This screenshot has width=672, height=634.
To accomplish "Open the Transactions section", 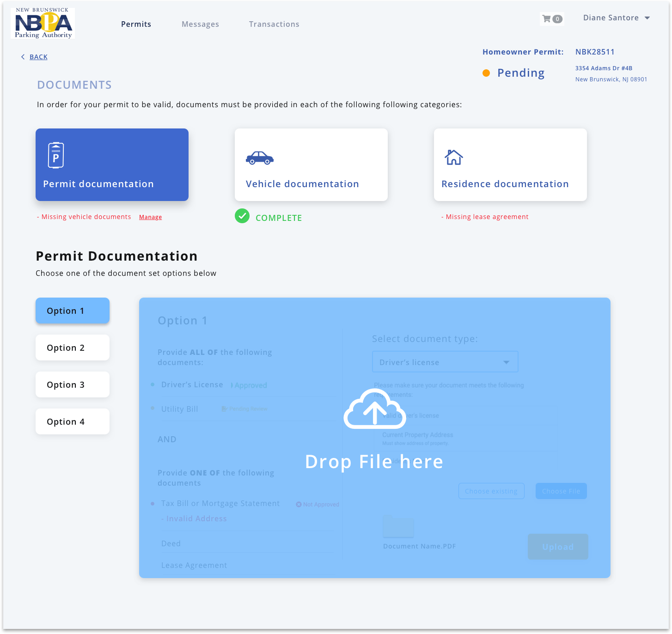I will pos(274,24).
